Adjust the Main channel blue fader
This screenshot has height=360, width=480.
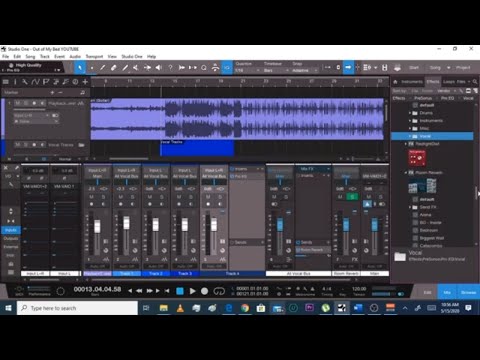[375, 224]
